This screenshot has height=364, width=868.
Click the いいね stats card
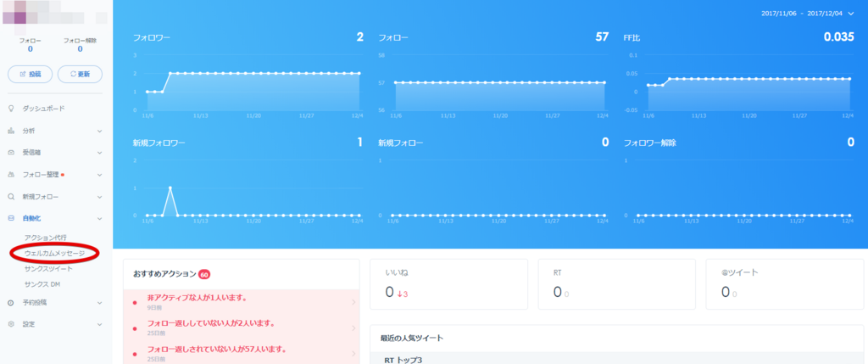pos(448,283)
